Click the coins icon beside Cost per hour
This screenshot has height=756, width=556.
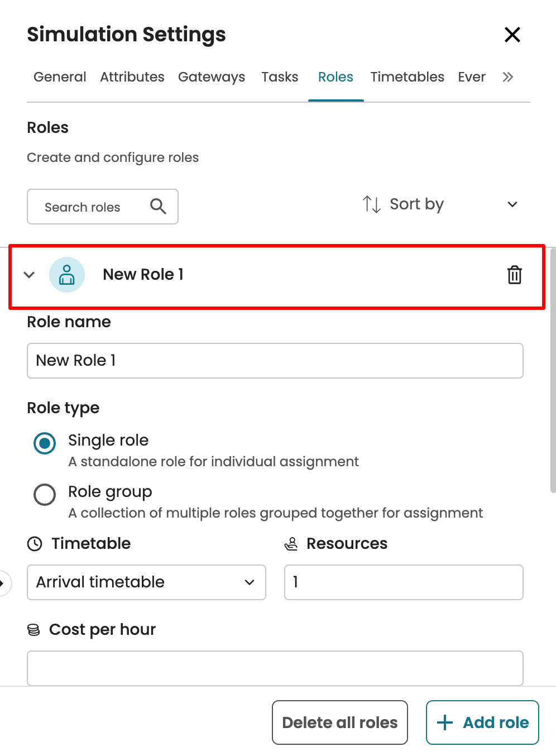(33, 630)
